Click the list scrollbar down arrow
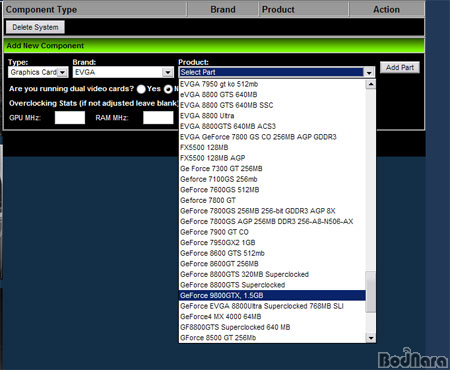This screenshot has height=370, width=450. (371, 338)
